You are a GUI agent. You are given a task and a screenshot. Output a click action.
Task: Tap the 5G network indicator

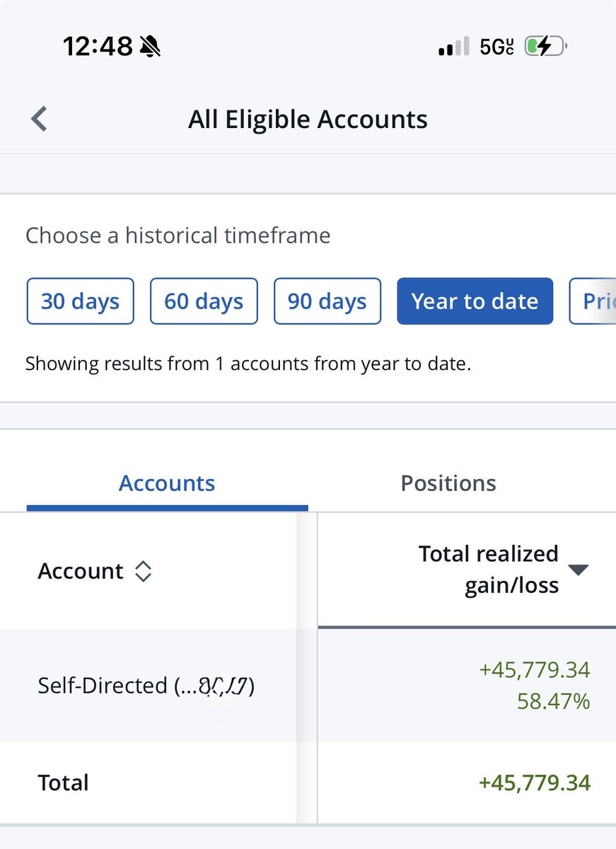pos(496,47)
